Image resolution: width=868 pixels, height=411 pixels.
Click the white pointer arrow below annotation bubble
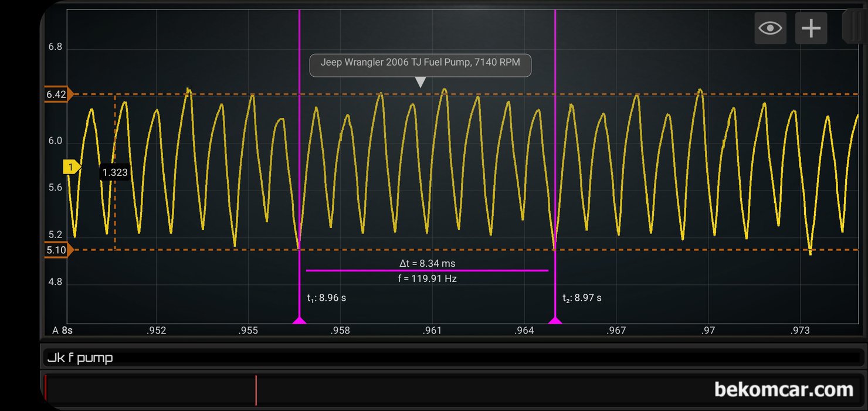click(420, 83)
